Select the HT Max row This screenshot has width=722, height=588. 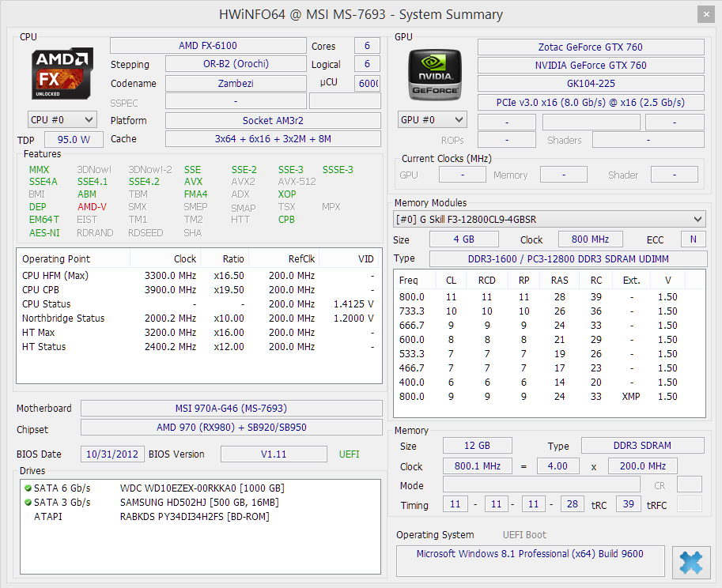click(x=199, y=333)
